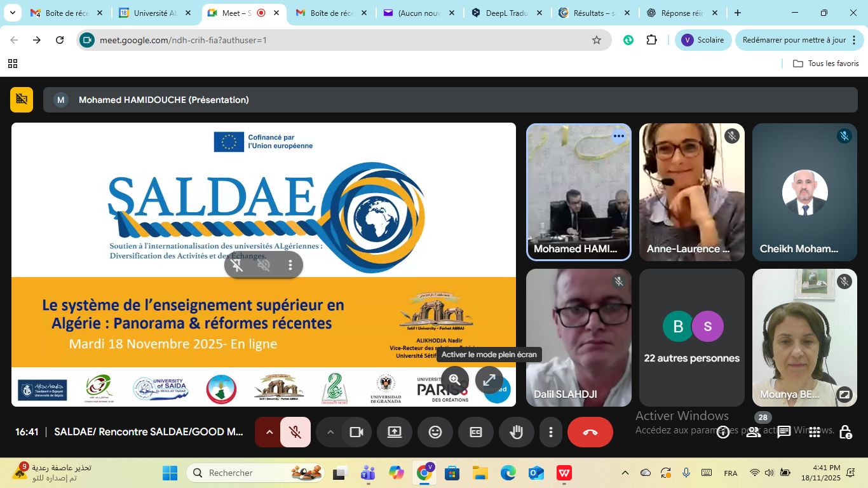Expand audio settings chevron beside microphone
Viewport: 868px width, 488px height.
click(269, 432)
